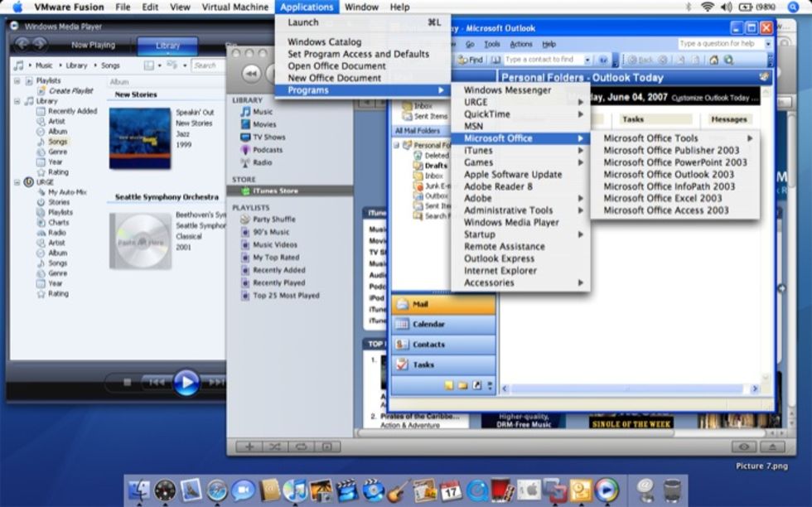Click the Spotlight magnifier in the menu bar

(792, 7)
